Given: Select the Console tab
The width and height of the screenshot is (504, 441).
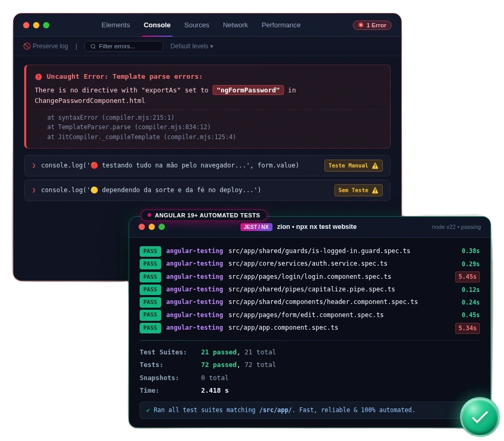Looking at the screenshot, I should 157,25.
